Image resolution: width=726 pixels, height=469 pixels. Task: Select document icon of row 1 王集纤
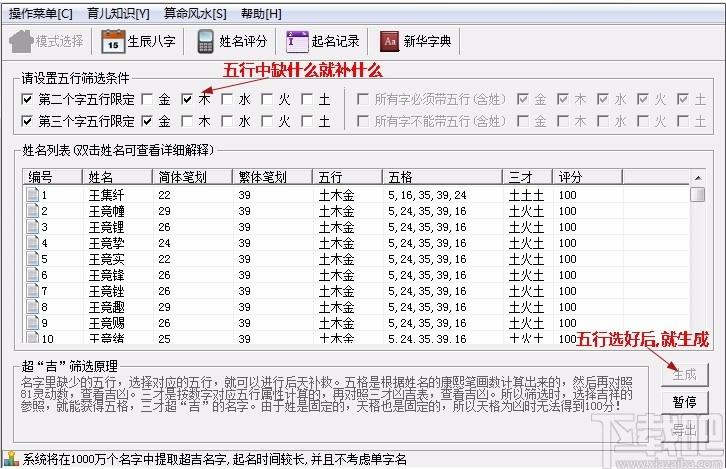[32, 195]
